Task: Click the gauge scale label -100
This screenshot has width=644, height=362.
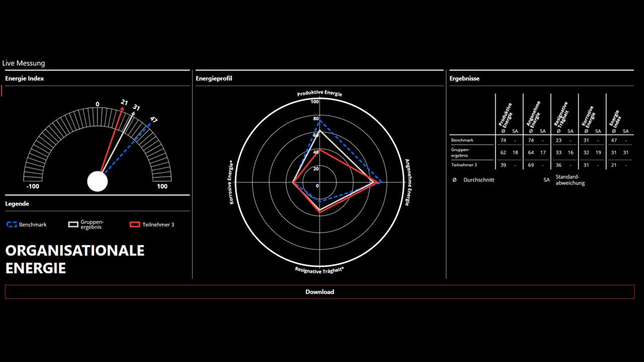Action: pos(33,187)
